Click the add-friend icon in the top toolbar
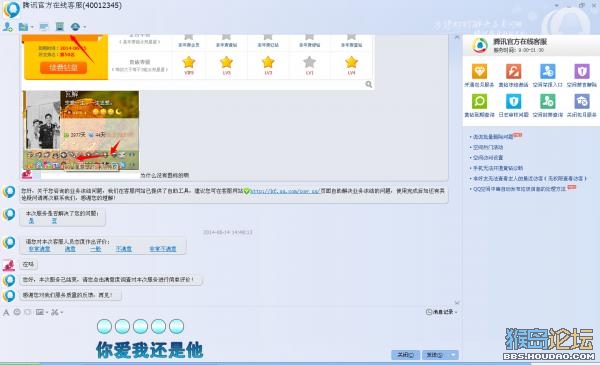The width and height of the screenshot is (600, 365). point(7,27)
